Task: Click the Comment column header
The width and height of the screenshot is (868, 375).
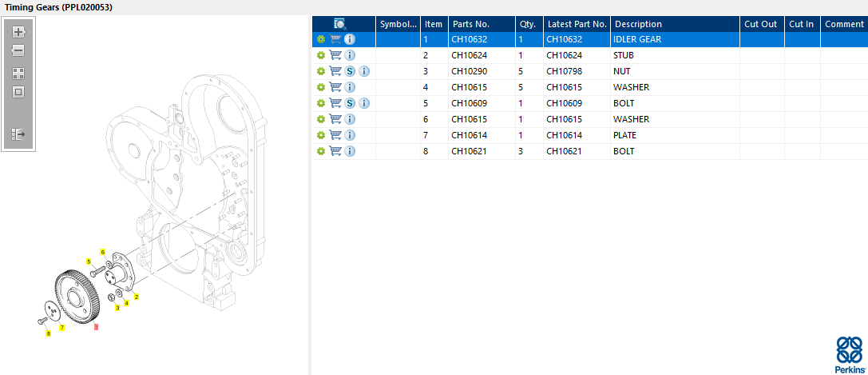Action: coord(844,24)
